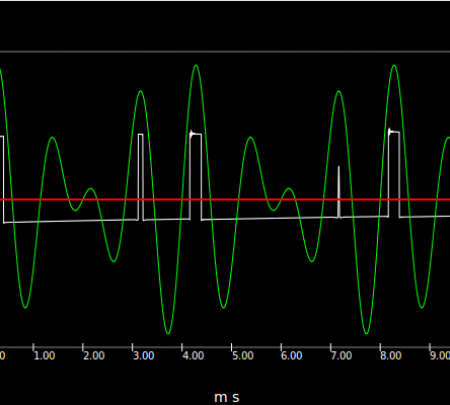Click the gray horizontal line above the waveform
Viewport: 450px width, 405px height.
[x=225, y=52]
